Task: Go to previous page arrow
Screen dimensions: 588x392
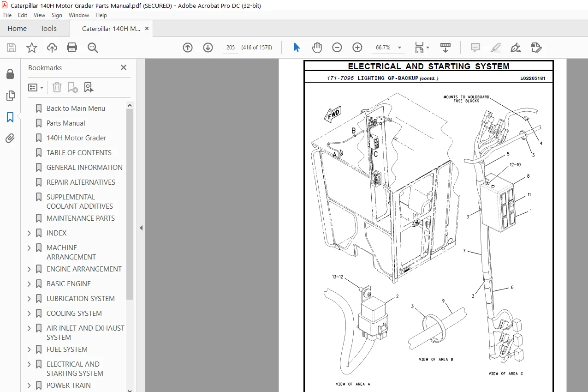Action: click(x=188, y=48)
